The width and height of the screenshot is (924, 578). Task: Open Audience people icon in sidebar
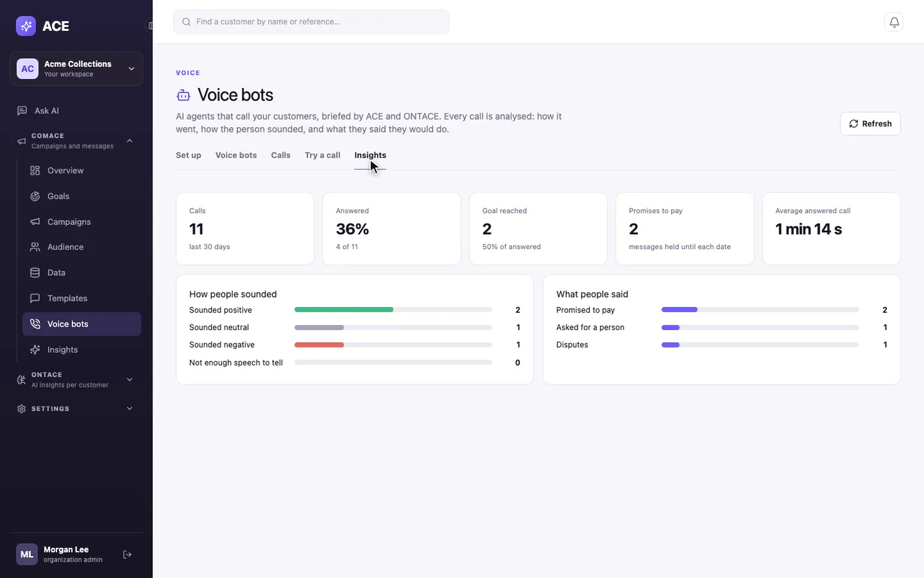coord(35,247)
